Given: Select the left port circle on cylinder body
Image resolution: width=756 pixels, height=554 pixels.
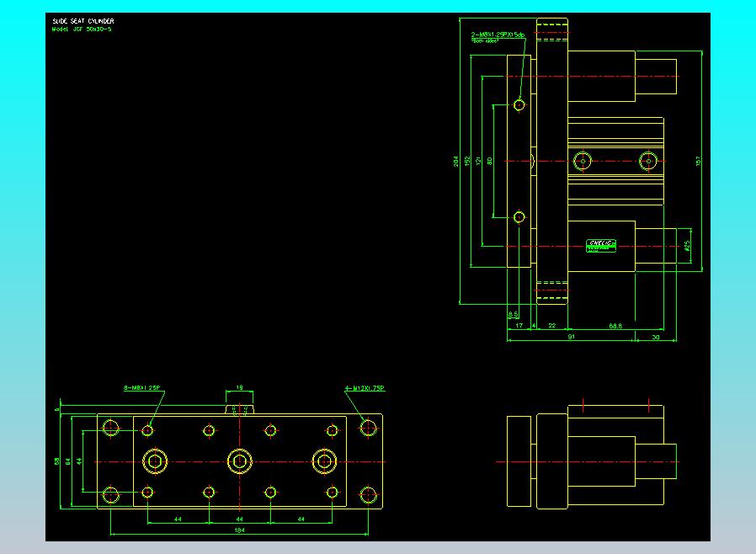Looking at the screenshot, I should click(x=582, y=161).
